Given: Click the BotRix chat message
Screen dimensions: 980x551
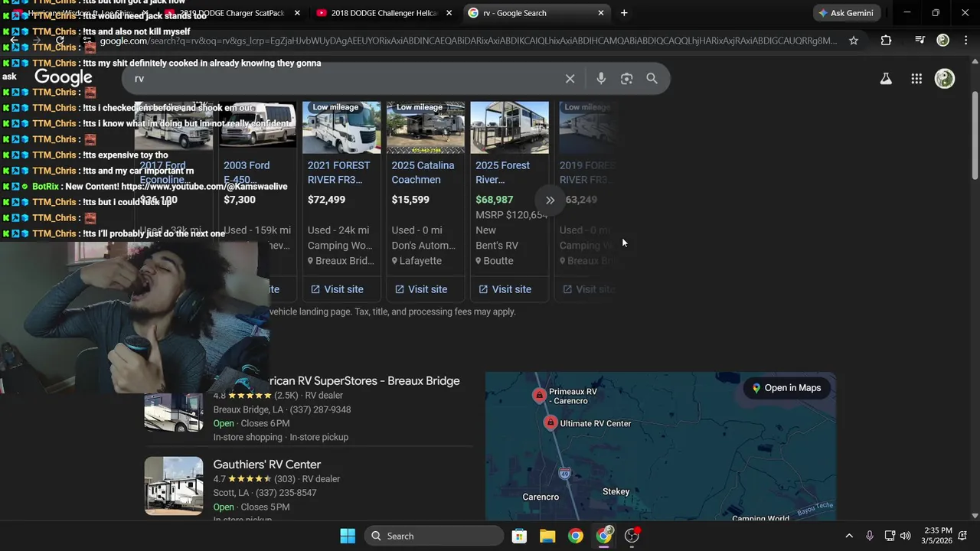Looking at the screenshot, I should [145, 187].
